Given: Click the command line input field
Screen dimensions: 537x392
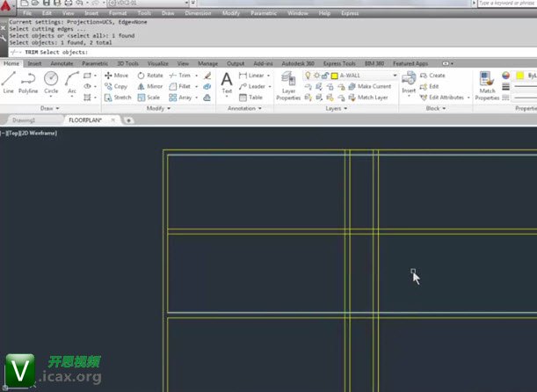Looking at the screenshot, I should click(x=272, y=52).
